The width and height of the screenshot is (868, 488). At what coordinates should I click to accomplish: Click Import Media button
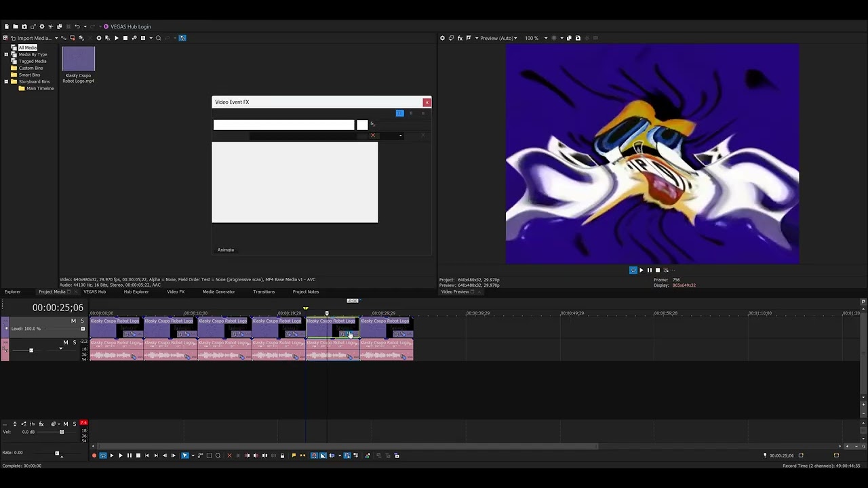(31, 38)
